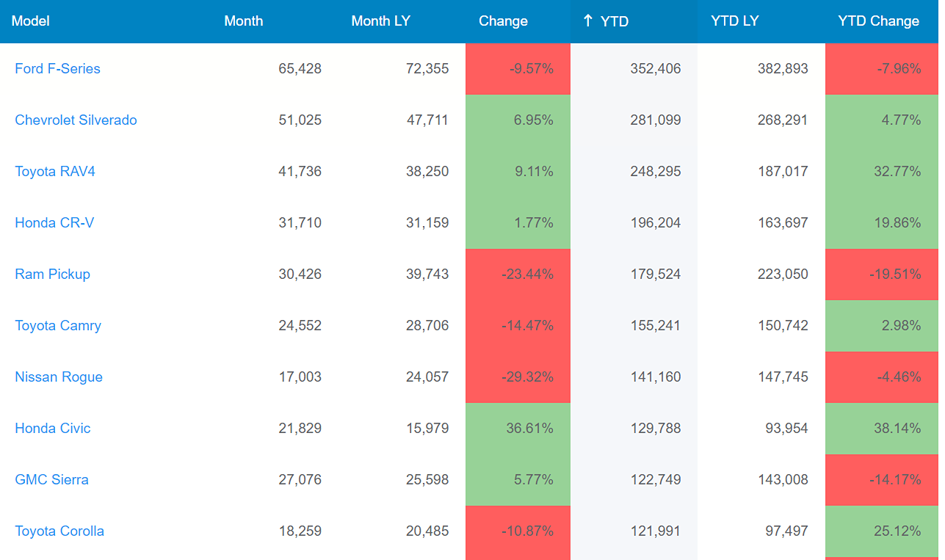Open the Nissan Rogue model link

click(59, 377)
